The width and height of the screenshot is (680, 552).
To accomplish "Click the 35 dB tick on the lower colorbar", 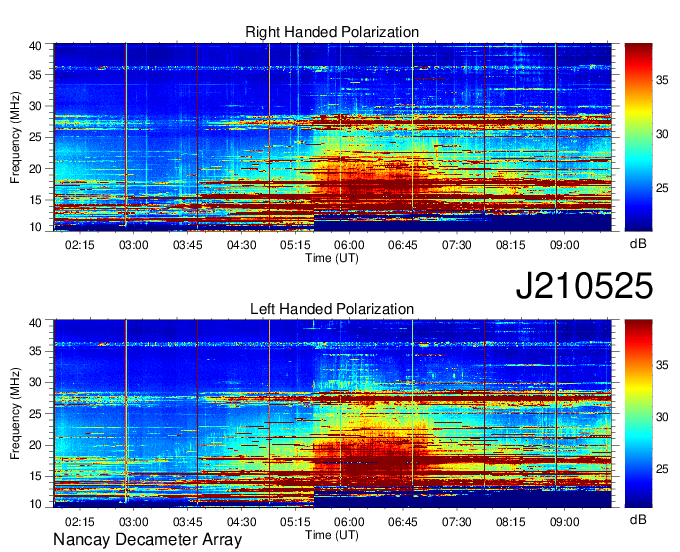I will click(662, 365).
